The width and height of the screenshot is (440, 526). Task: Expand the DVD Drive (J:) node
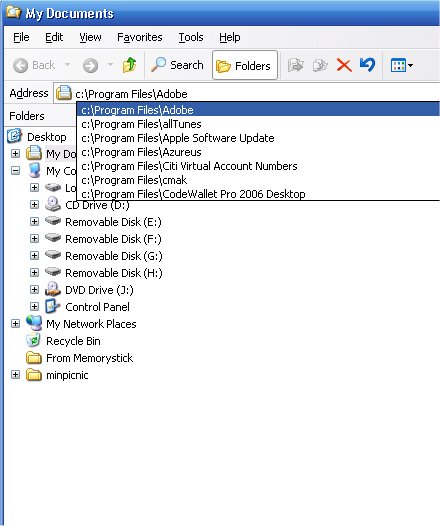tap(34, 290)
